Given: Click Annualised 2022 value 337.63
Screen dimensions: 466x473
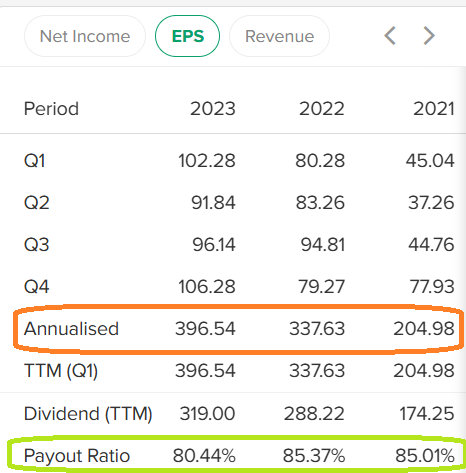Looking at the screenshot, I should coord(317,329).
